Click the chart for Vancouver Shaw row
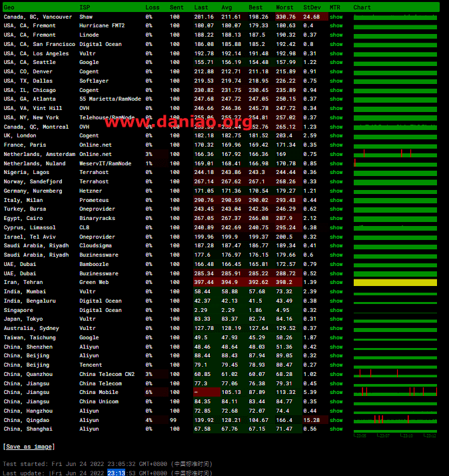Image resolution: width=449 pixels, height=476 pixels. 395,17
